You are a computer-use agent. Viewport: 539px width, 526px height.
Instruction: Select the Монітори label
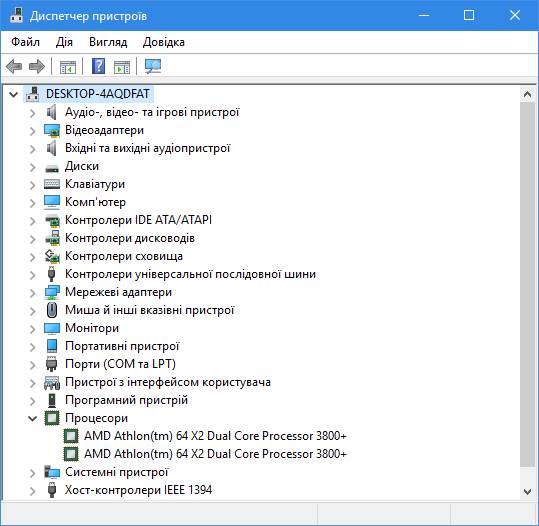point(92,328)
